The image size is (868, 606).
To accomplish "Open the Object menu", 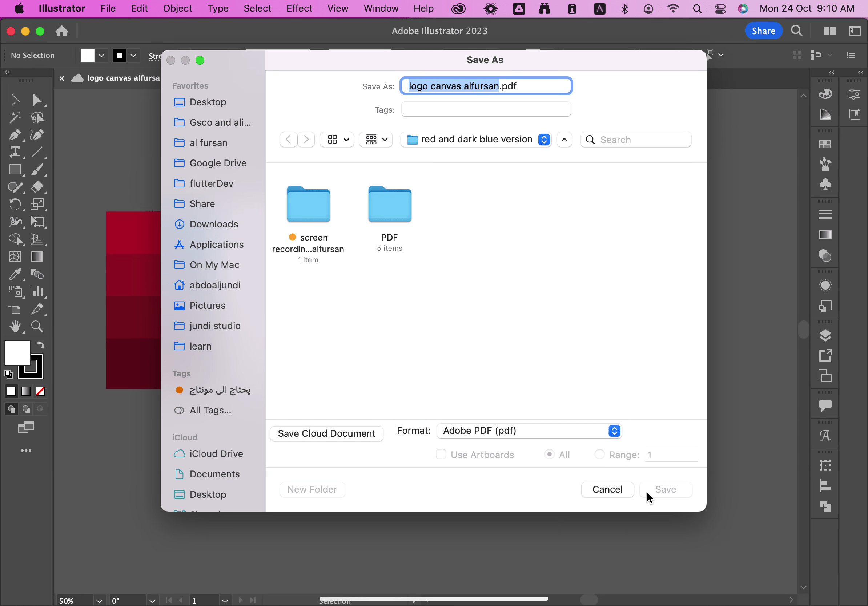I will 178,8.
